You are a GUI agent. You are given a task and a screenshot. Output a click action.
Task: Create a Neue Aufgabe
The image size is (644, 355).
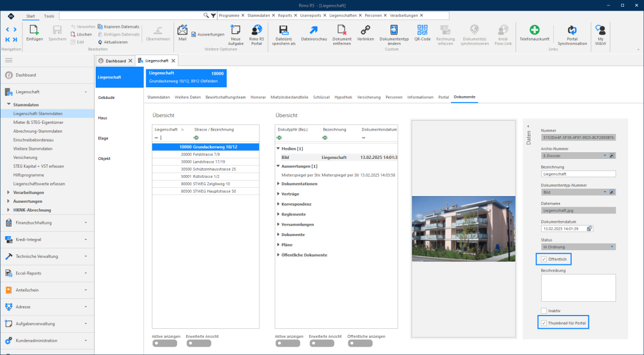[236, 34]
